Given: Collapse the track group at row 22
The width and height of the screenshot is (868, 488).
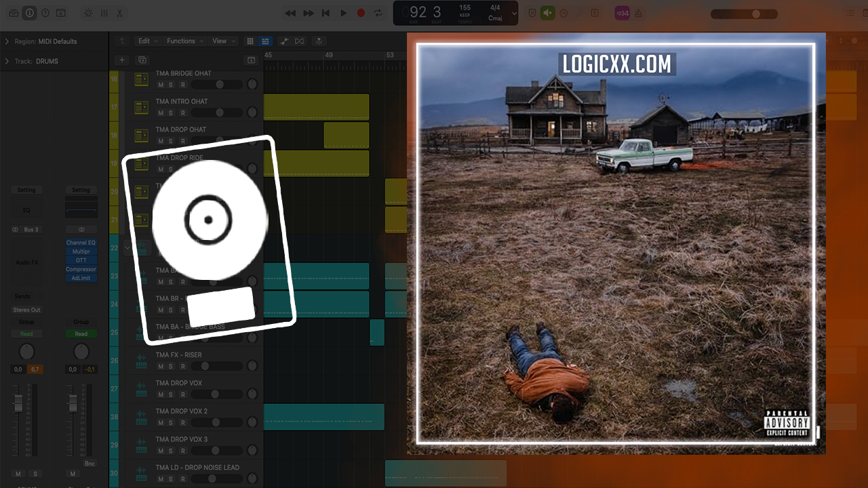Looking at the screenshot, I should [127, 248].
